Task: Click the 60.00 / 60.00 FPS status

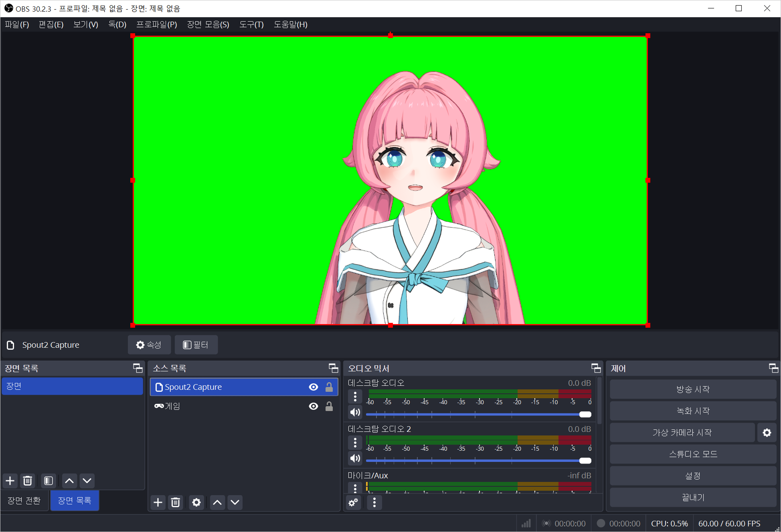Action: pos(729,524)
